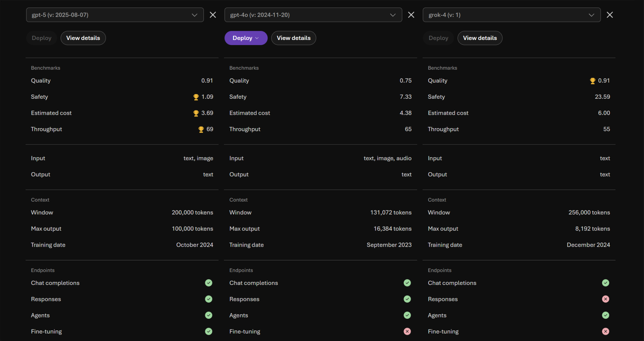644x341 pixels.
Task: Click gpt-5 Quality value 0.91
Action: [207, 81]
